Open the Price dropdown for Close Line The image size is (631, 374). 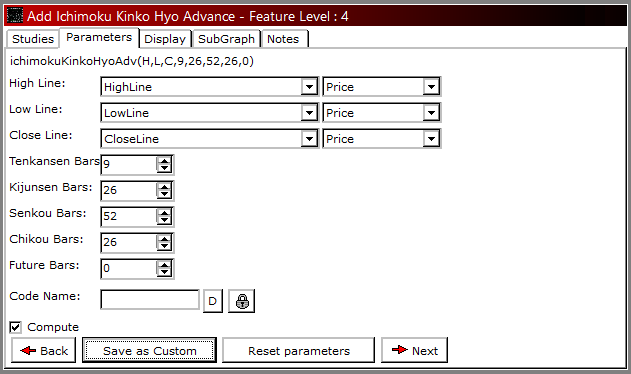coord(431,139)
